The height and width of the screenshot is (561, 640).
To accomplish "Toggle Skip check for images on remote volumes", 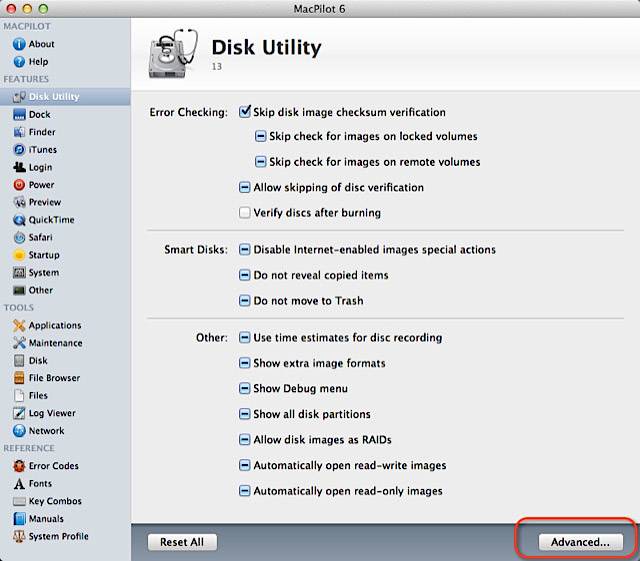I will pyautogui.click(x=260, y=162).
